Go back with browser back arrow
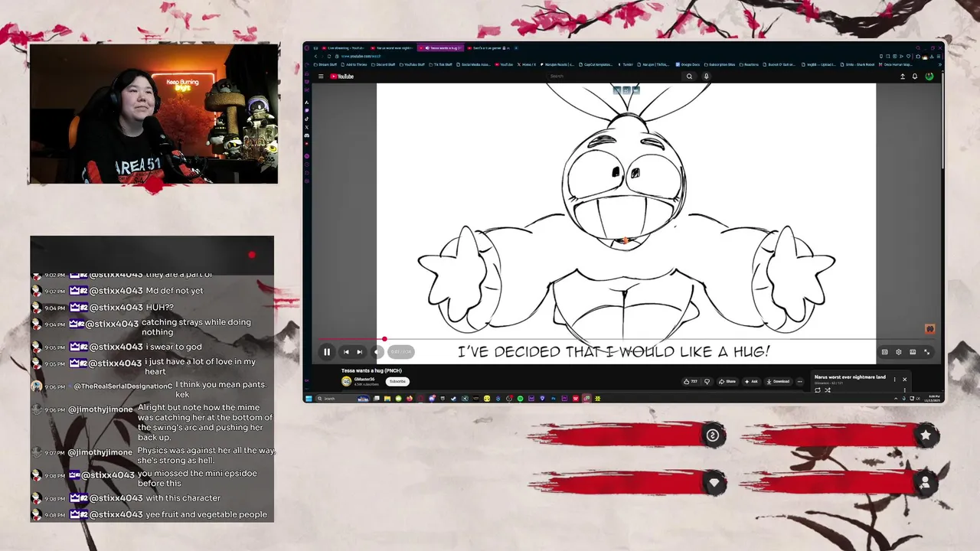Viewport: 980px width, 551px height. 315,57
